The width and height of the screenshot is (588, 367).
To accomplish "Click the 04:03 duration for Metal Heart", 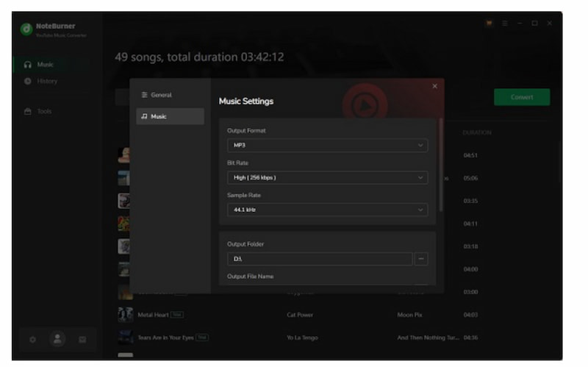I will (x=470, y=315).
